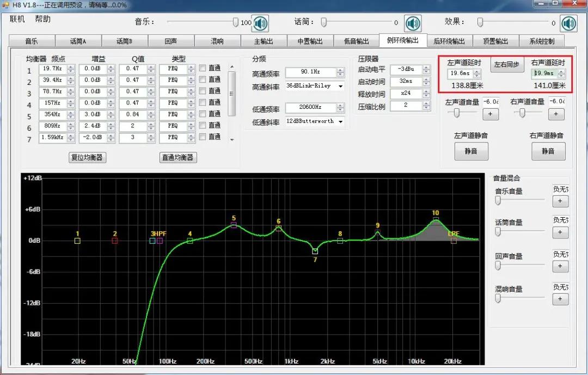Screen dimensions: 588x375
Task: Mute the left channel with its 静音 button
Action: pyautogui.click(x=471, y=151)
